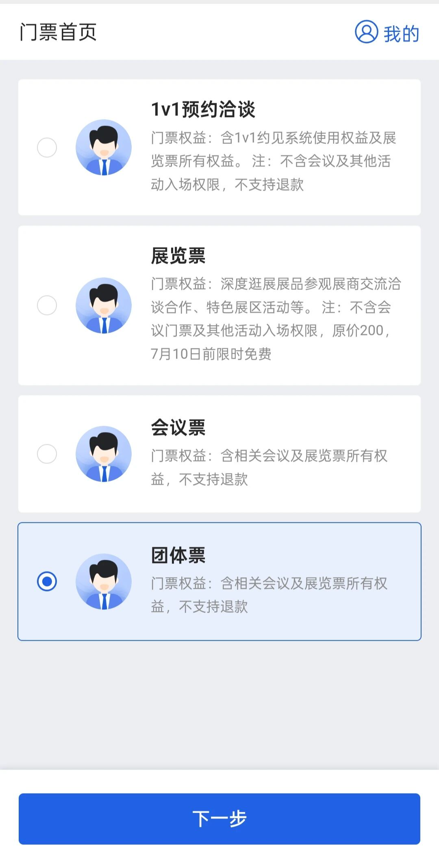Click the 会议票 ticket title
The image size is (439, 868).
pos(178,428)
